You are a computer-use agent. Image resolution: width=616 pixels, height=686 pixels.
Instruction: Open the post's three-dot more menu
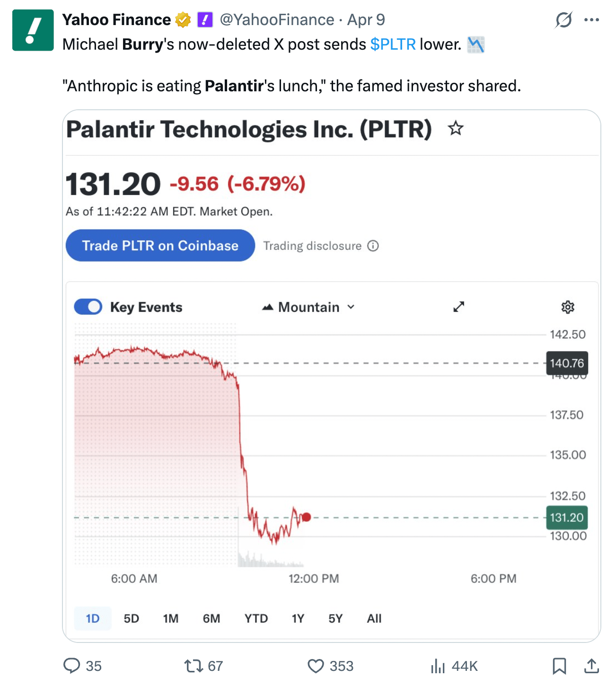pos(591,20)
